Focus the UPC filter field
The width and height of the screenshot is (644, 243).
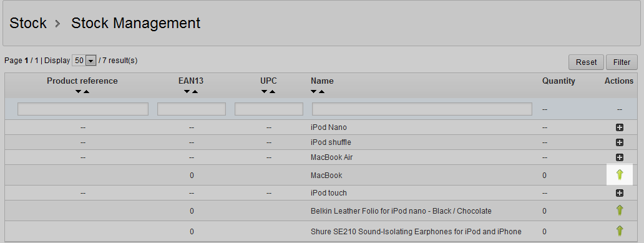click(268, 109)
